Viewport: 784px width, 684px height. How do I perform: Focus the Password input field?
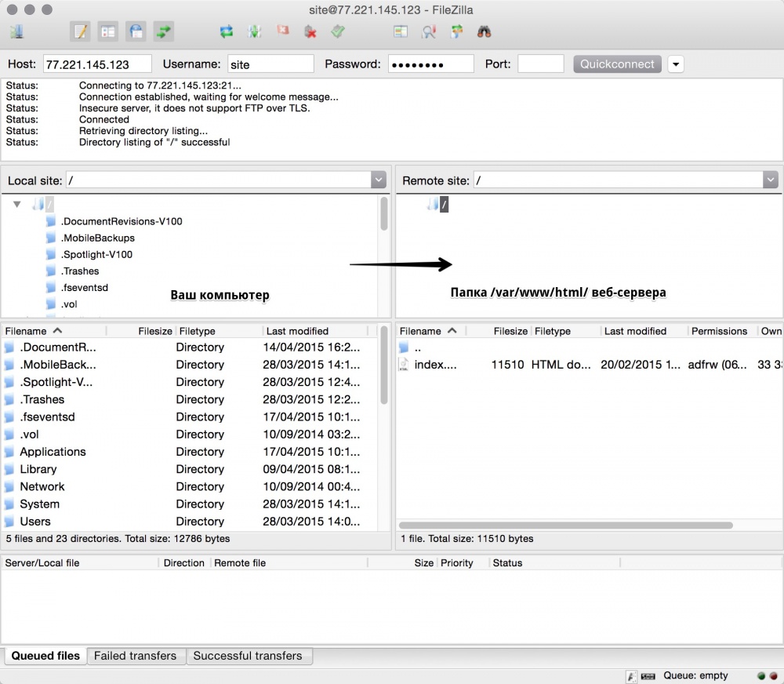430,64
